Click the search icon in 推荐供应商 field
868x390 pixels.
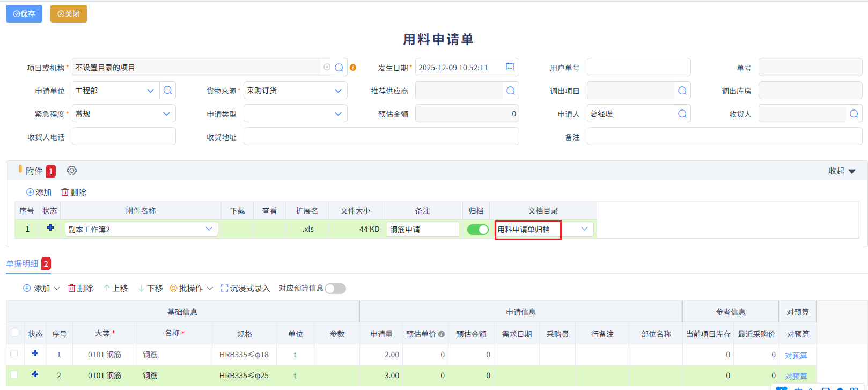click(510, 91)
